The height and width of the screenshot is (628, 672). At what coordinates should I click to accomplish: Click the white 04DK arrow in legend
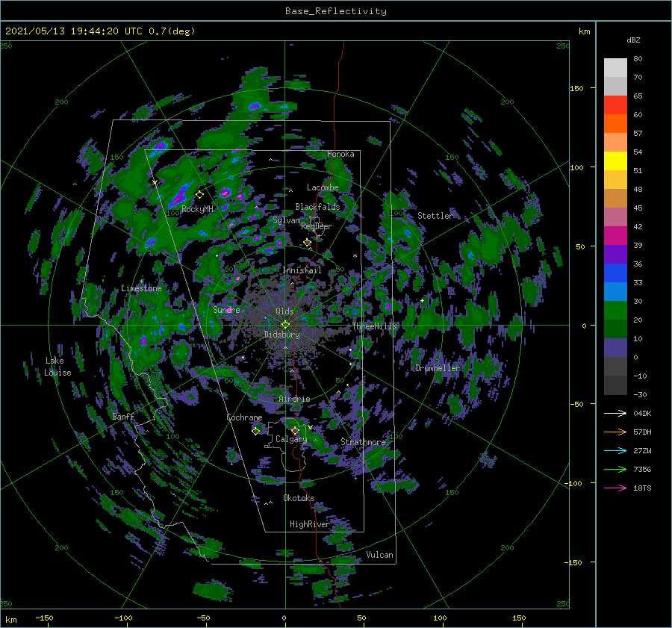[615, 413]
